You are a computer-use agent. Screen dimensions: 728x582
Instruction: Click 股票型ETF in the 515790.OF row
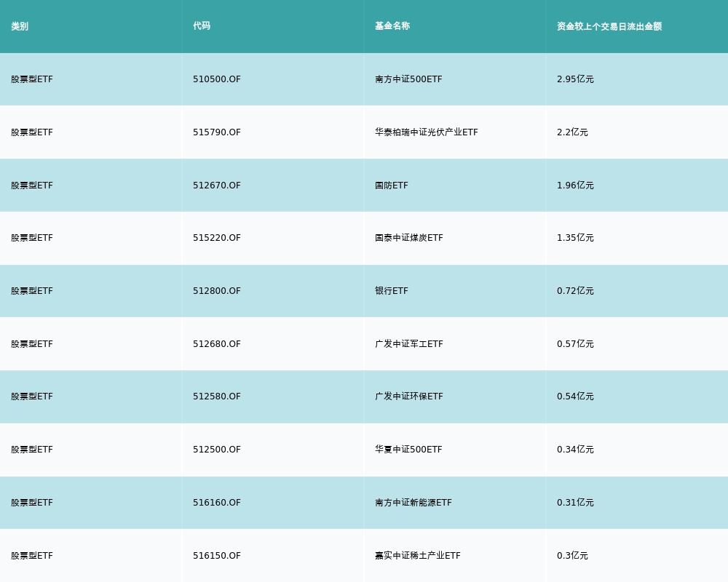(32, 132)
